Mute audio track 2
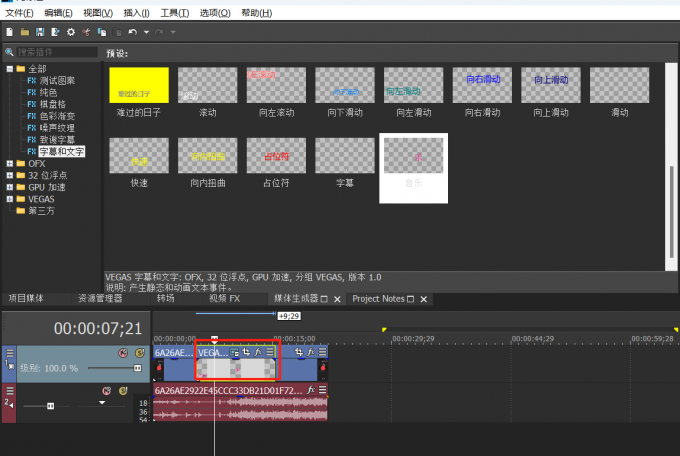The image size is (680, 456). point(106,391)
